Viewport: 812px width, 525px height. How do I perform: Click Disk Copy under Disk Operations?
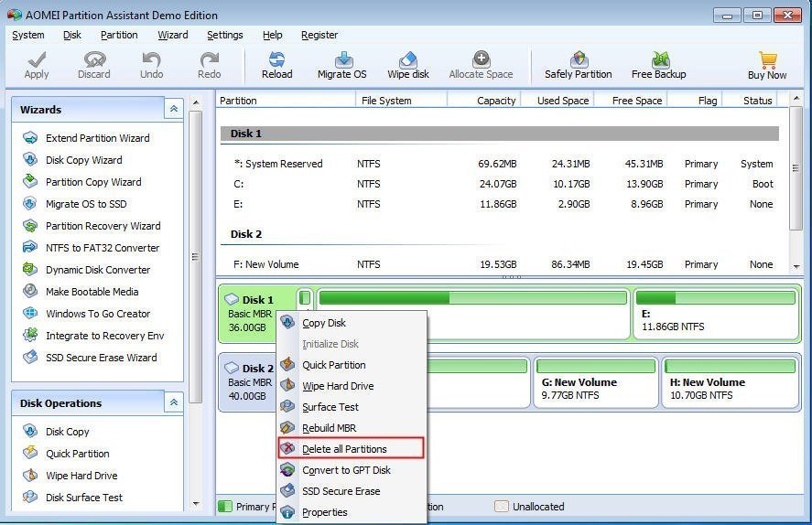[x=56, y=432]
